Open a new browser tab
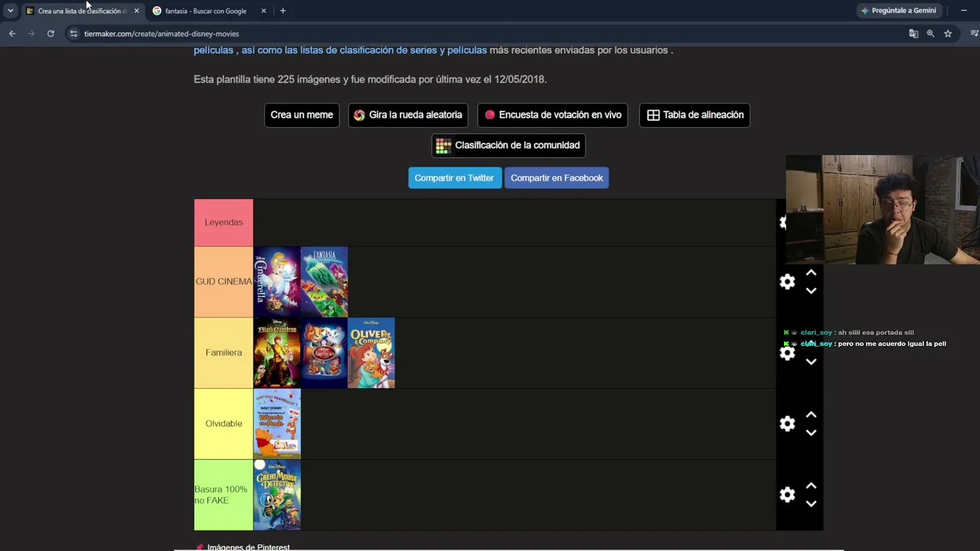980x551 pixels. click(x=283, y=11)
